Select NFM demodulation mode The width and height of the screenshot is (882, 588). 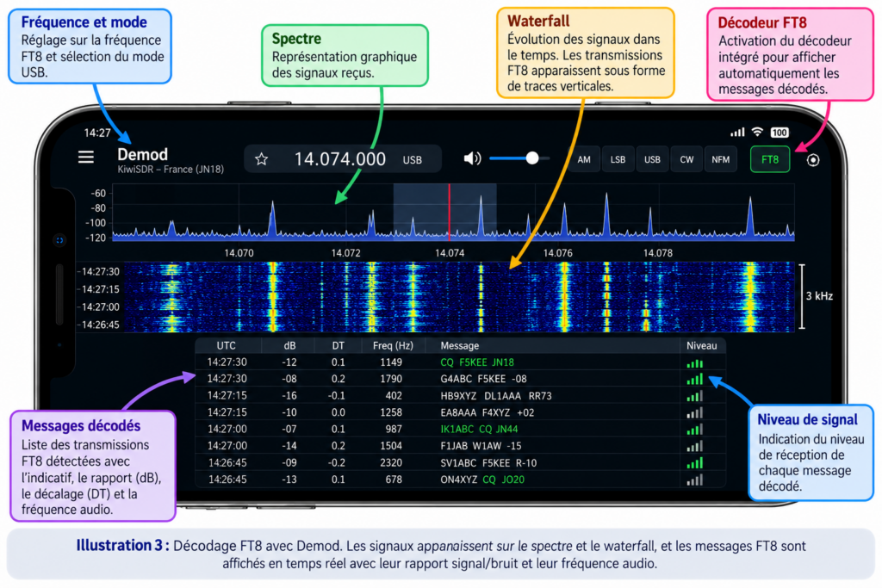click(721, 159)
